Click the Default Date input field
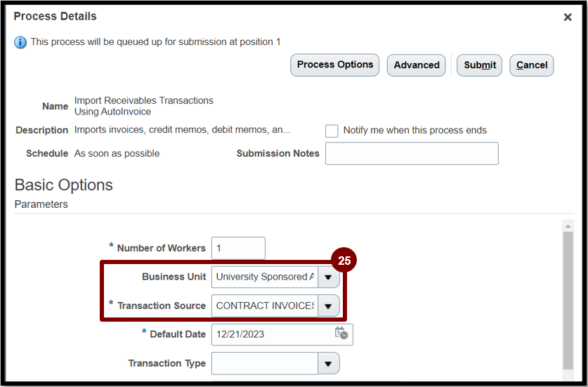588x387 pixels. tap(273, 334)
